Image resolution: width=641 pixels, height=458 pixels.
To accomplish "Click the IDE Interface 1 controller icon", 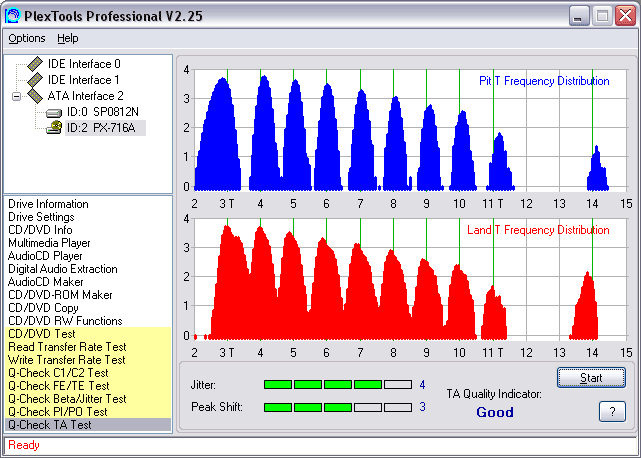I will pyautogui.click(x=35, y=80).
